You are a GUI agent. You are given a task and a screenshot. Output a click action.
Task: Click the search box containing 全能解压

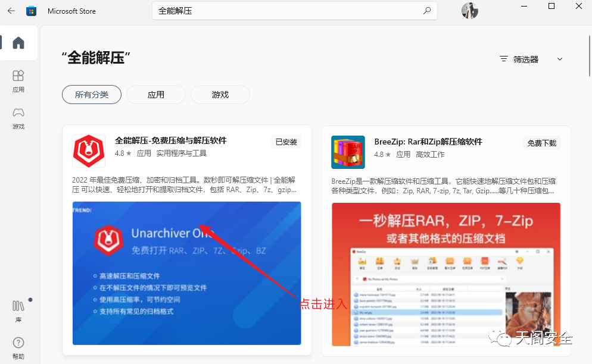click(294, 11)
